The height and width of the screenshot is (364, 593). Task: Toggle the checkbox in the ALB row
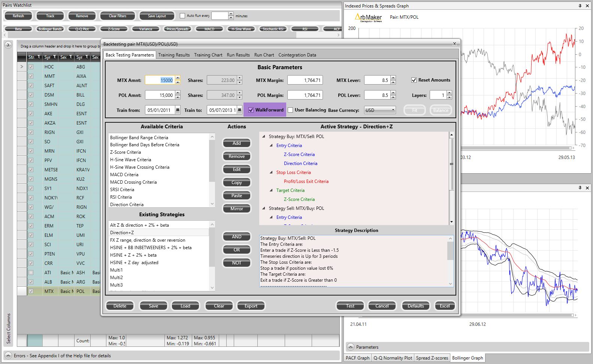point(31,282)
